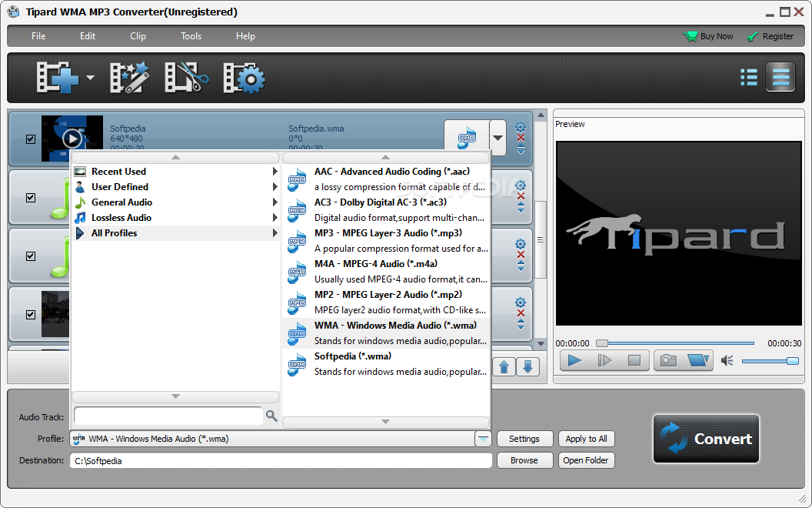
Task: Uncheck the Softpedia first file checkbox
Action: click(31, 139)
